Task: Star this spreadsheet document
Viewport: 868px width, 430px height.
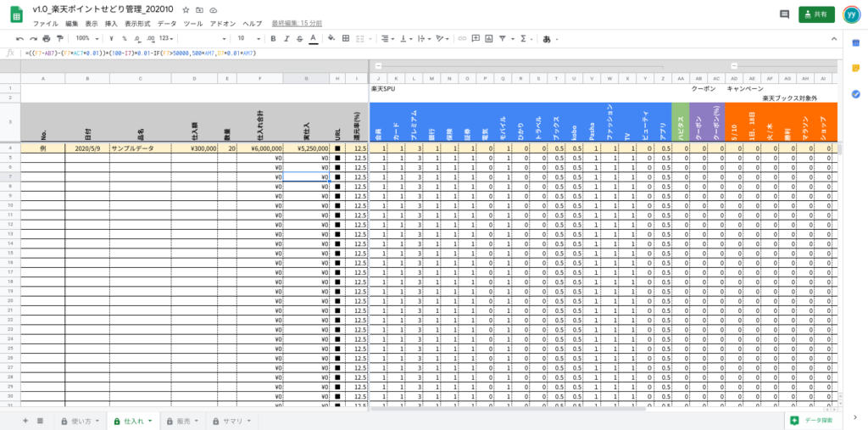Action: coord(186,9)
